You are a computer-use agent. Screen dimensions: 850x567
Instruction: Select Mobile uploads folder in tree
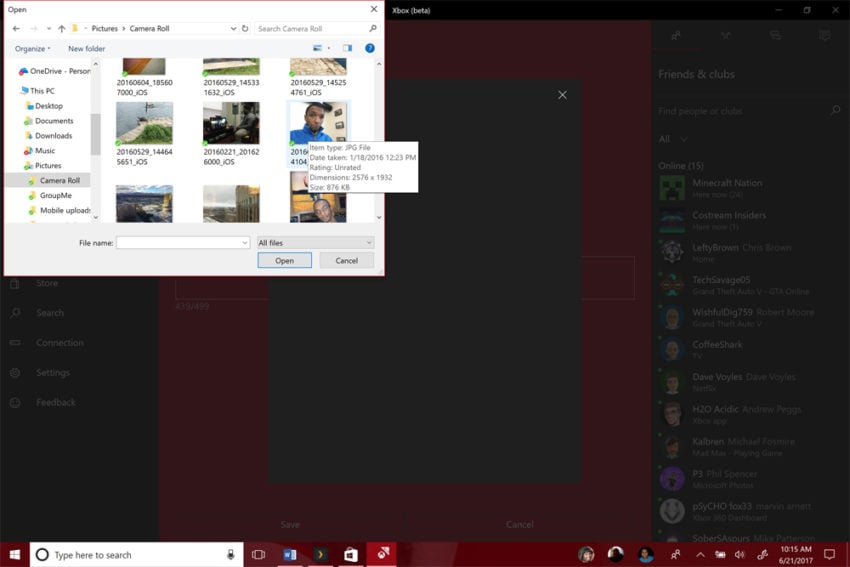pos(60,210)
